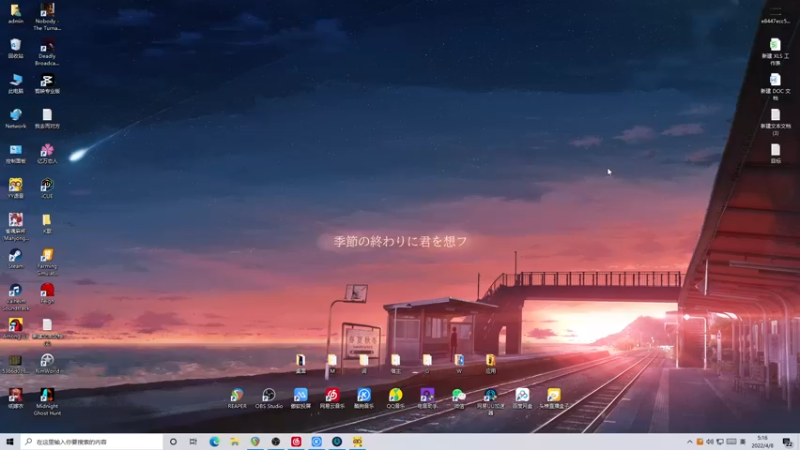Focus the taskbar search box

click(x=92, y=441)
